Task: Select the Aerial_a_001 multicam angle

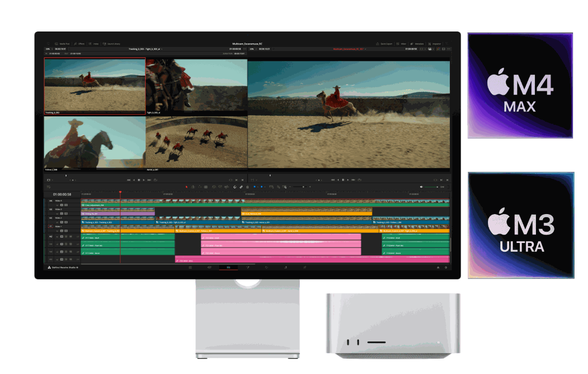Action: [197, 143]
